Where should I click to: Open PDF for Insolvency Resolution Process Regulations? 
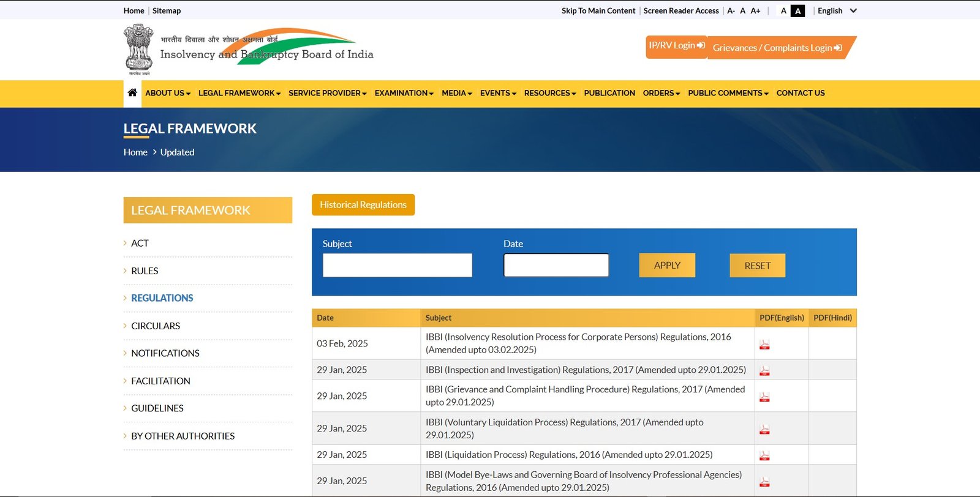(764, 345)
